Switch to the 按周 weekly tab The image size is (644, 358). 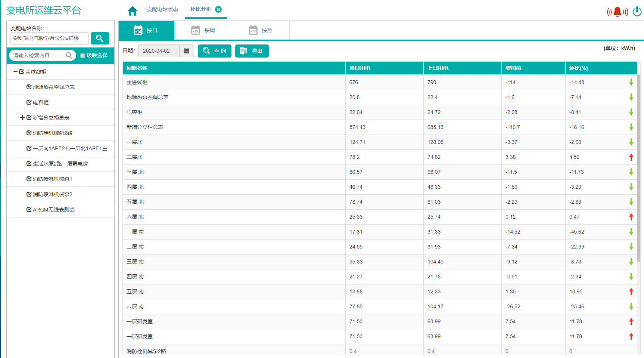point(203,30)
